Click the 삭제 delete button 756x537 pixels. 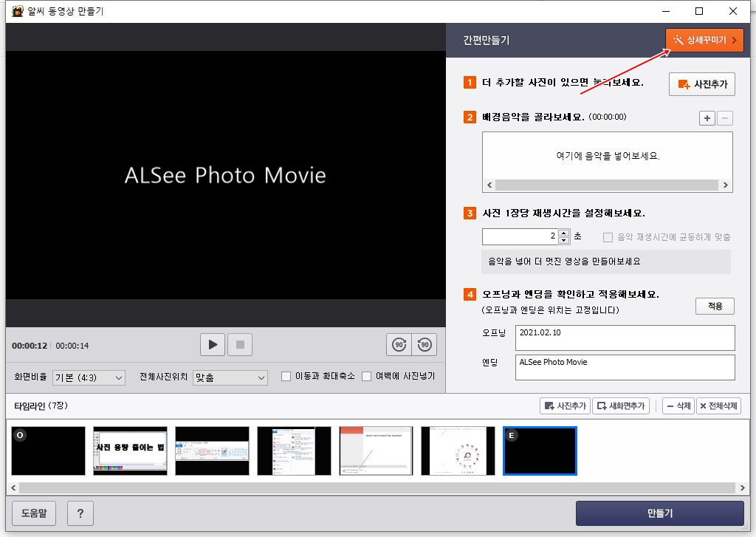678,406
